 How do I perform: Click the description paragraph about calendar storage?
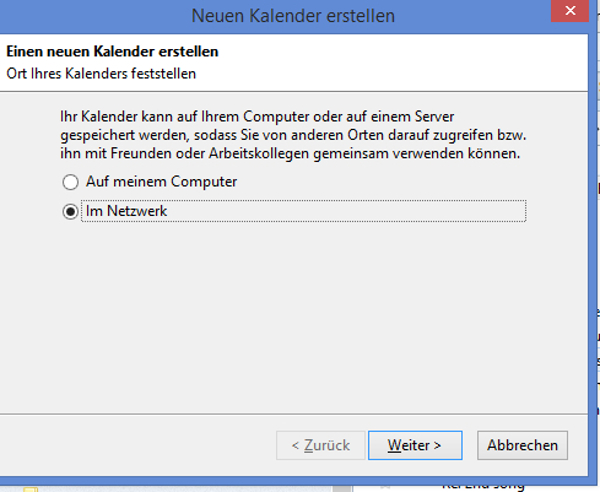pos(293,135)
